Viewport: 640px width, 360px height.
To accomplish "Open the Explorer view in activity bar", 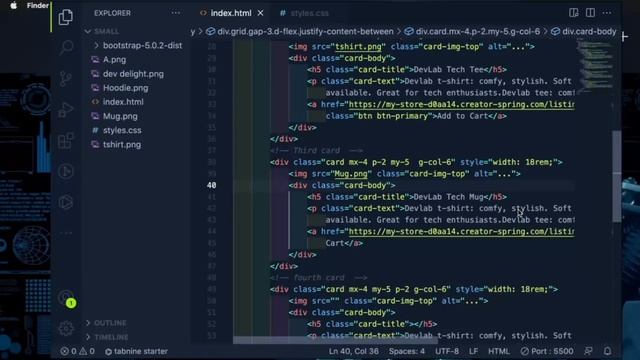I will pos(65,17).
